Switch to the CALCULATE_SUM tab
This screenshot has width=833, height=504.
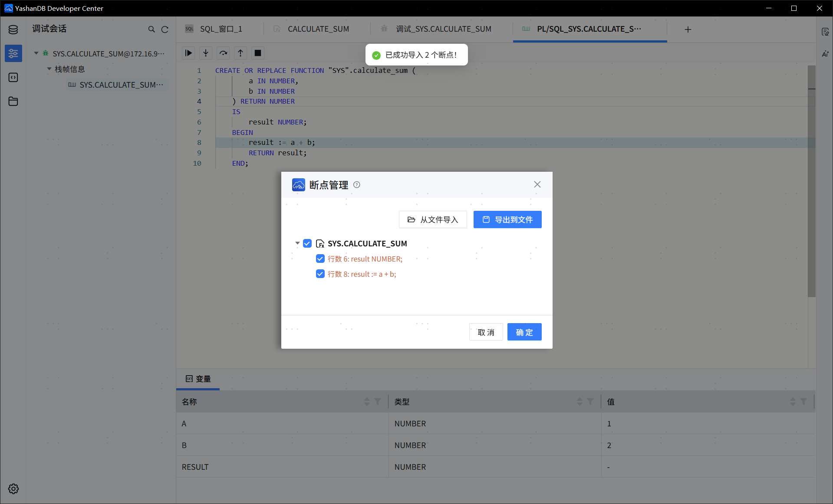[x=318, y=29]
